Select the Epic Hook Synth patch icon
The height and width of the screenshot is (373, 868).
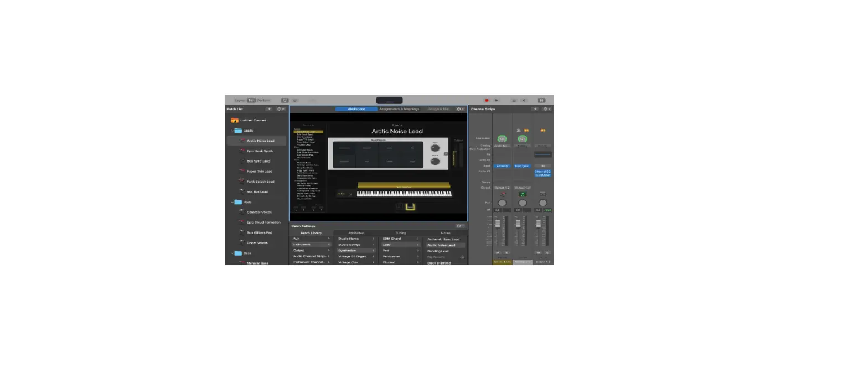click(x=242, y=151)
